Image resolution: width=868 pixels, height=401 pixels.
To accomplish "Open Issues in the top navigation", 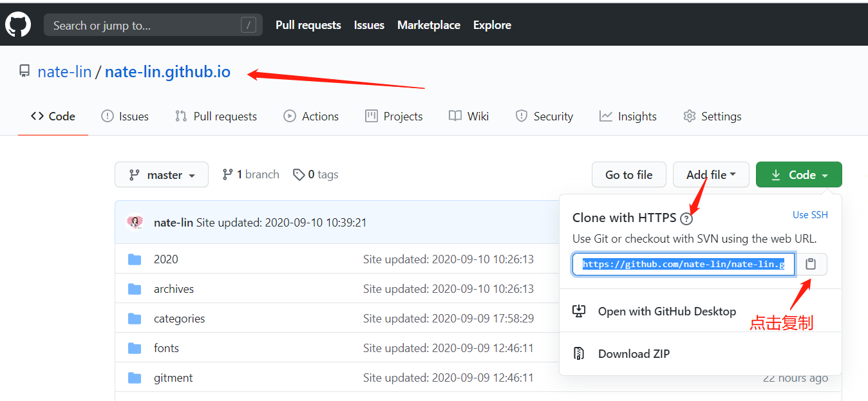I will [x=369, y=25].
